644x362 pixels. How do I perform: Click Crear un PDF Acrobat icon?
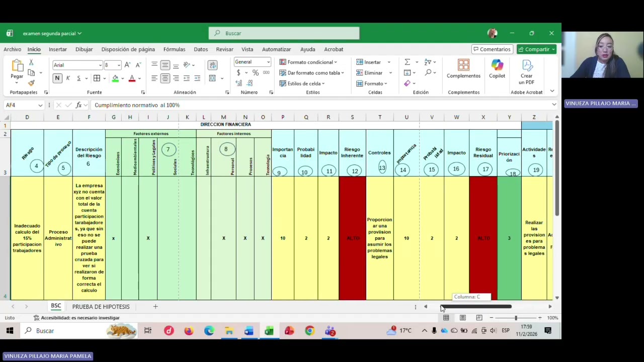pyautogui.click(x=527, y=65)
